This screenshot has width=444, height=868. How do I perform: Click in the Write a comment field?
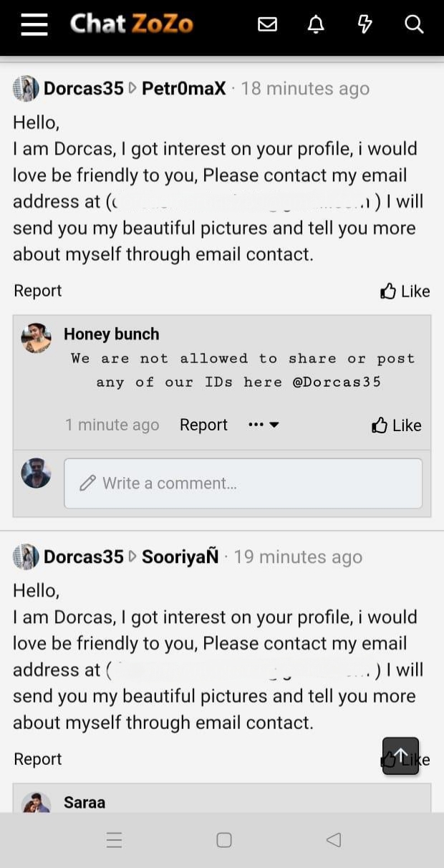tap(243, 483)
